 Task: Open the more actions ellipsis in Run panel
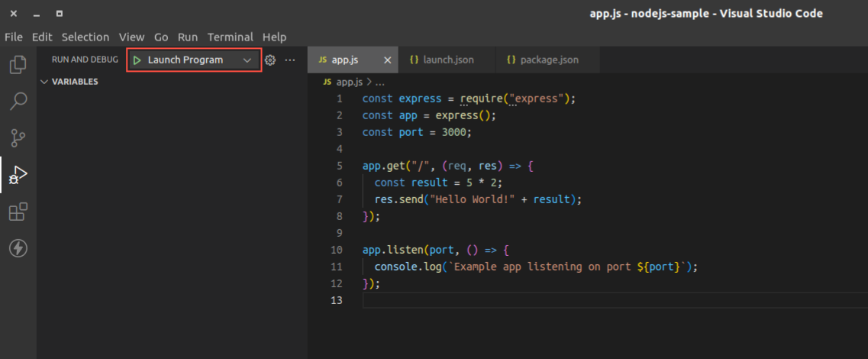coord(290,60)
